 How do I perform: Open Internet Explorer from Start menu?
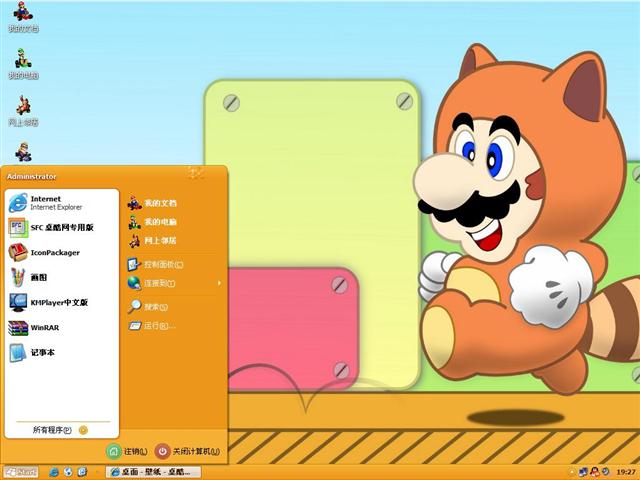(x=62, y=203)
